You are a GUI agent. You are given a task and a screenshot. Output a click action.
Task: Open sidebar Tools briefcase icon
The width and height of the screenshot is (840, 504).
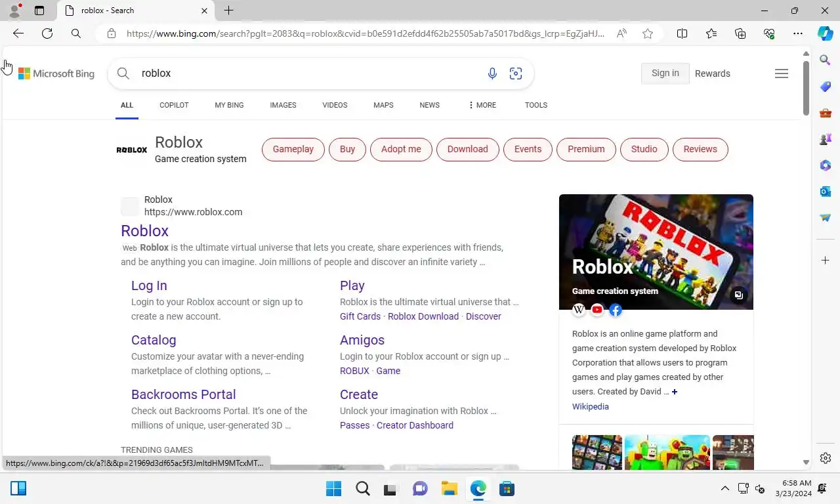point(826,113)
